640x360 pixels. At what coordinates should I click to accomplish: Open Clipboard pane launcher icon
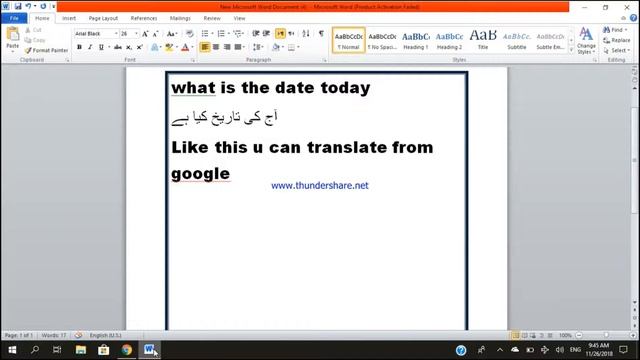[67, 60]
